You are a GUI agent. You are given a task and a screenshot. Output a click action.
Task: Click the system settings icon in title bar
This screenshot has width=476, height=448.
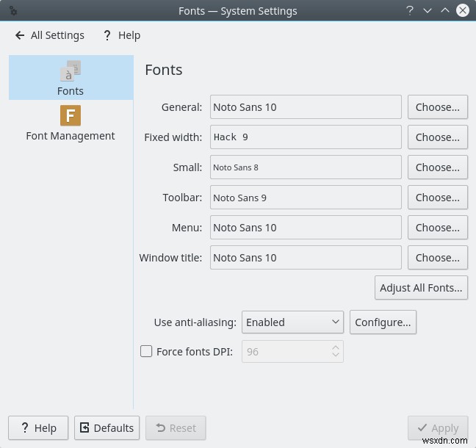(x=12, y=11)
